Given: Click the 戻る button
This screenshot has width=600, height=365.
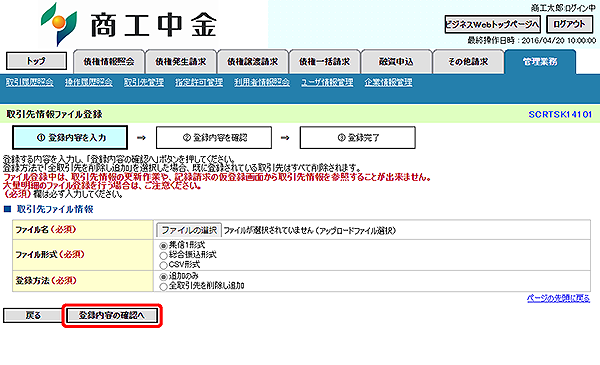Looking at the screenshot, I should click(33, 316).
